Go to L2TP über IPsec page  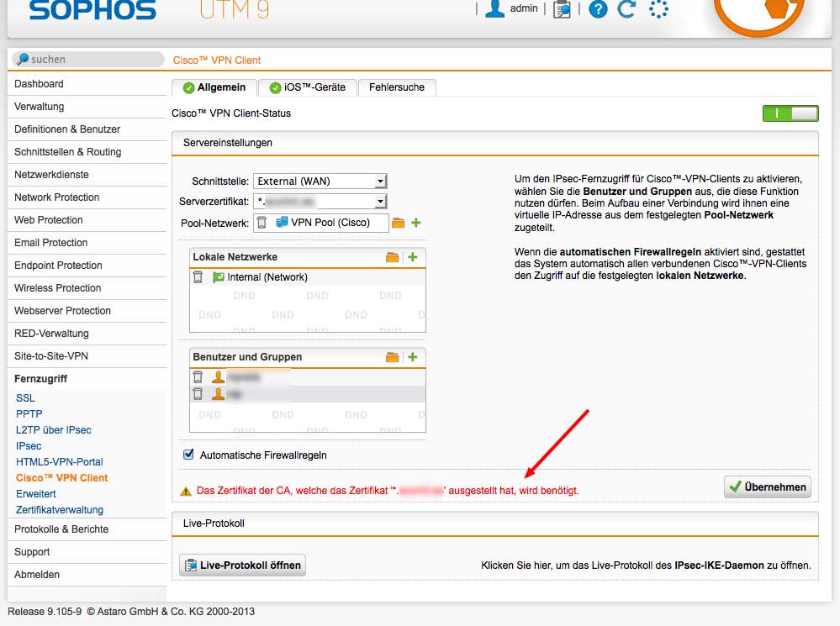click(54, 430)
